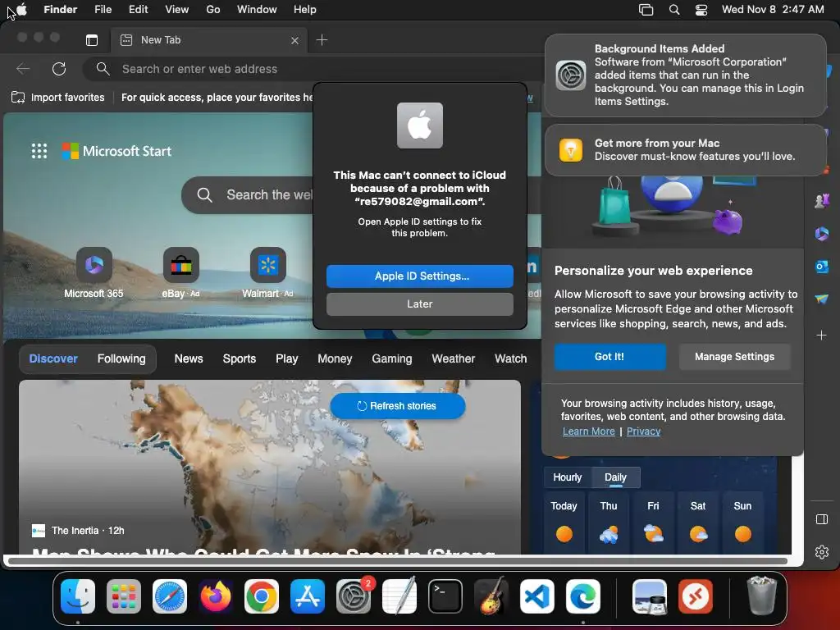Open the Help menu
This screenshot has height=630, width=840.
click(305, 10)
